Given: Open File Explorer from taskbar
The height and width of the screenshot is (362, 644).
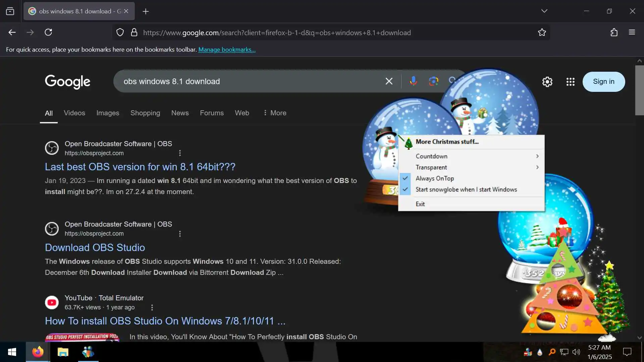Looking at the screenshot, I should [63, 352].
